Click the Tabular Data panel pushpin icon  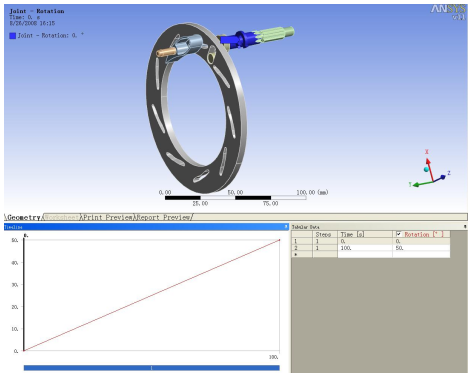(x=465, y=227)
